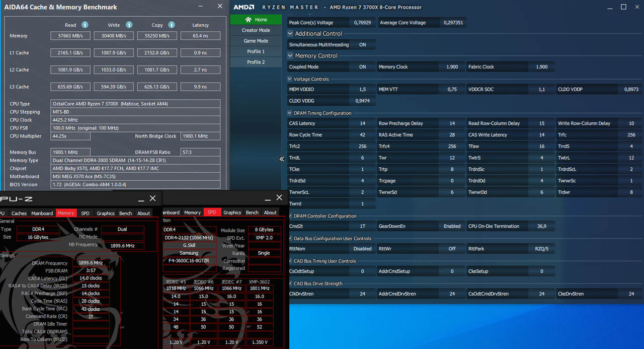The width and height of the screenshot is (644, 349).
Task: Collapse the Voltage Controls section
Action: pyautogui.click(x=290, y=79)
